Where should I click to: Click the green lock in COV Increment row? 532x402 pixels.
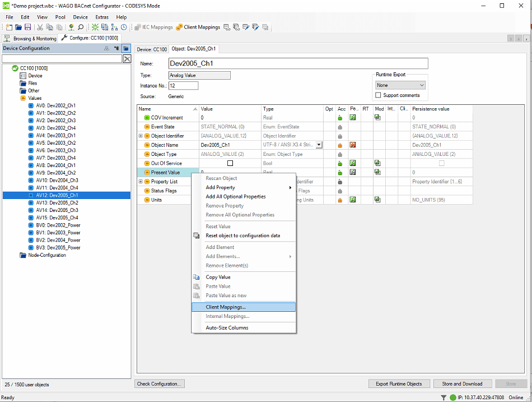340,118
